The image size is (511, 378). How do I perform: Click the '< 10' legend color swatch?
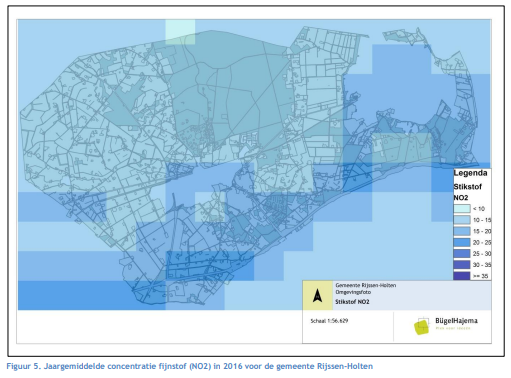(x=462, y=209)
